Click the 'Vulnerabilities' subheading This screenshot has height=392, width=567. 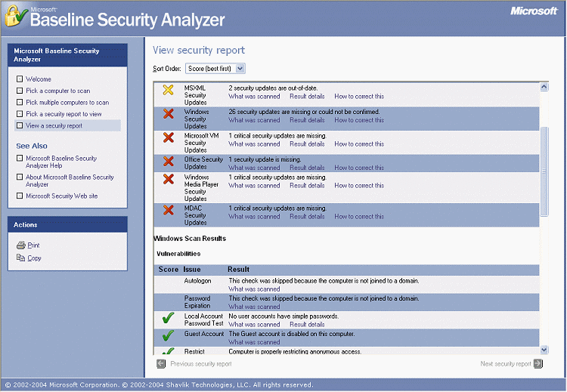pyautogui.click(x=178, y=254)
